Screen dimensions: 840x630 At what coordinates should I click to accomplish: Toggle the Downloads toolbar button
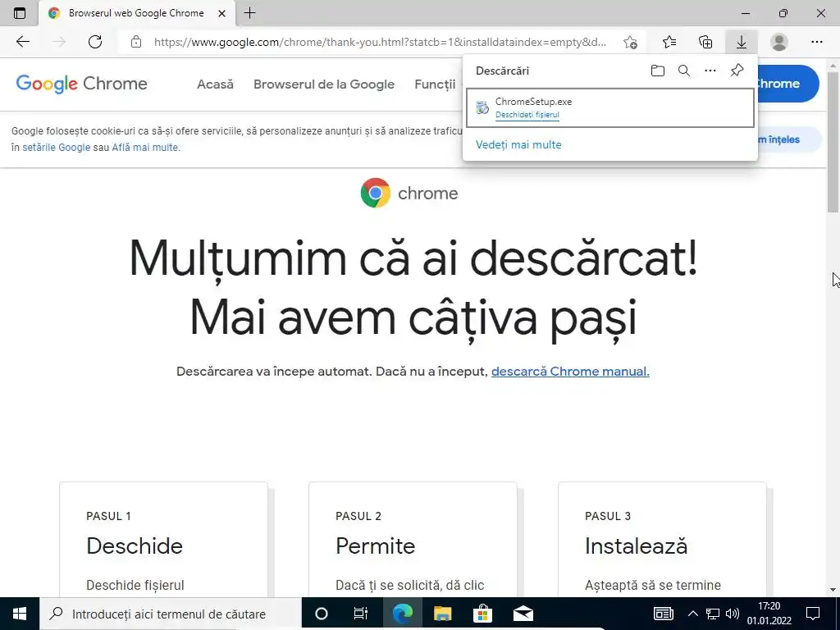point(742,42)
